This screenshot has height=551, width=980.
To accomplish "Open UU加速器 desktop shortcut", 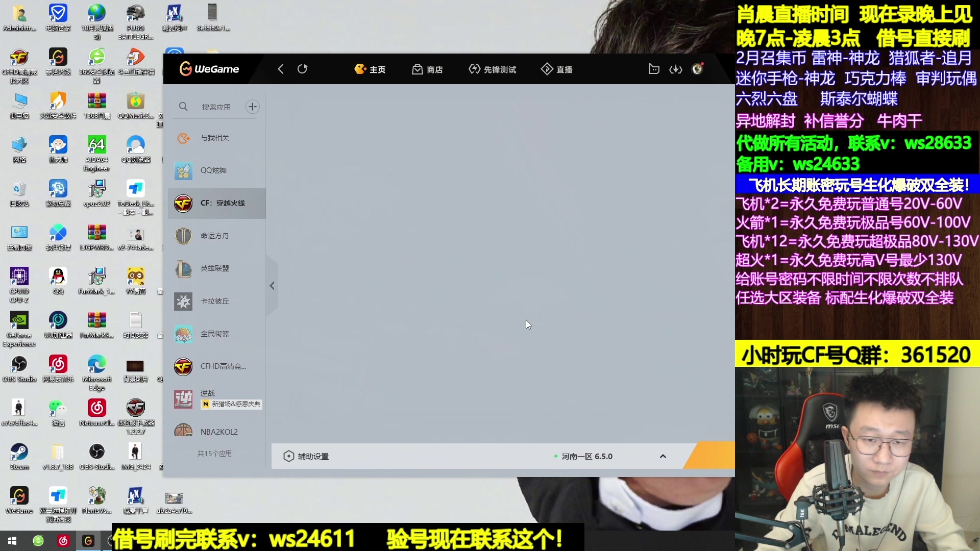I will tap(58, 324).
